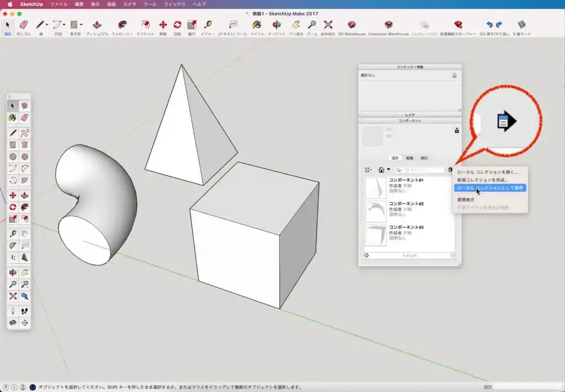Select the Make Component tool in the floating palette
565x392 pixels.
click(x=24, y=105)
